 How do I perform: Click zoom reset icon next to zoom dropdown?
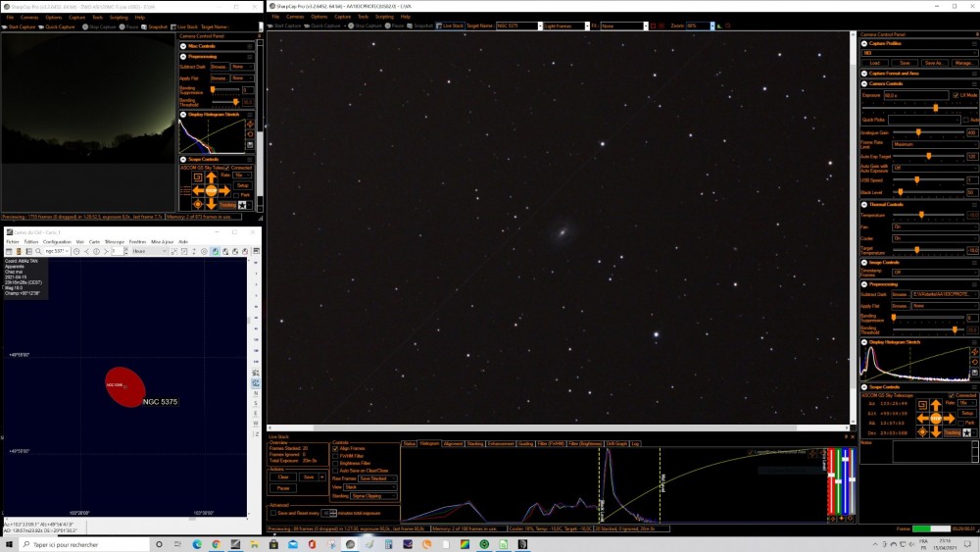727,25
